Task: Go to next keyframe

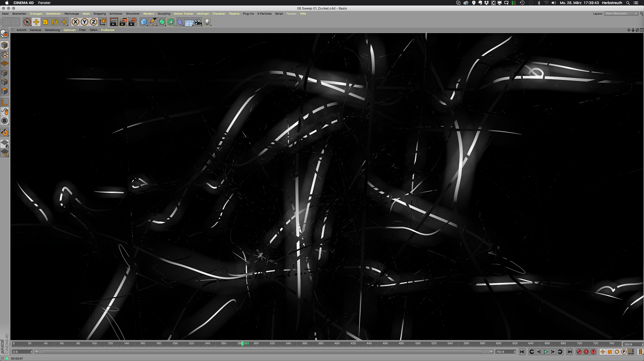Action: pos(560,352)
